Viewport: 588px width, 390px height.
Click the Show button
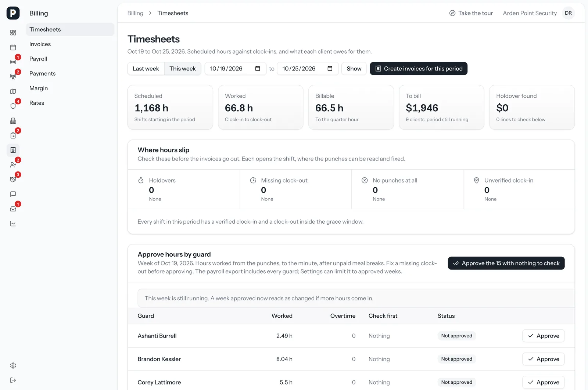354,69
